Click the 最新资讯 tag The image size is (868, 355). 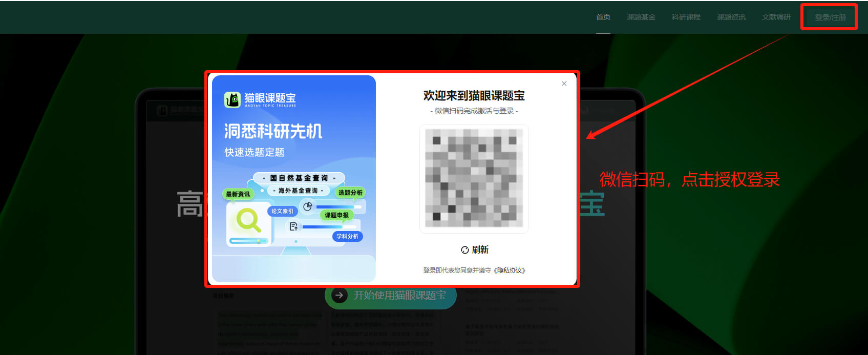[238, 194]
